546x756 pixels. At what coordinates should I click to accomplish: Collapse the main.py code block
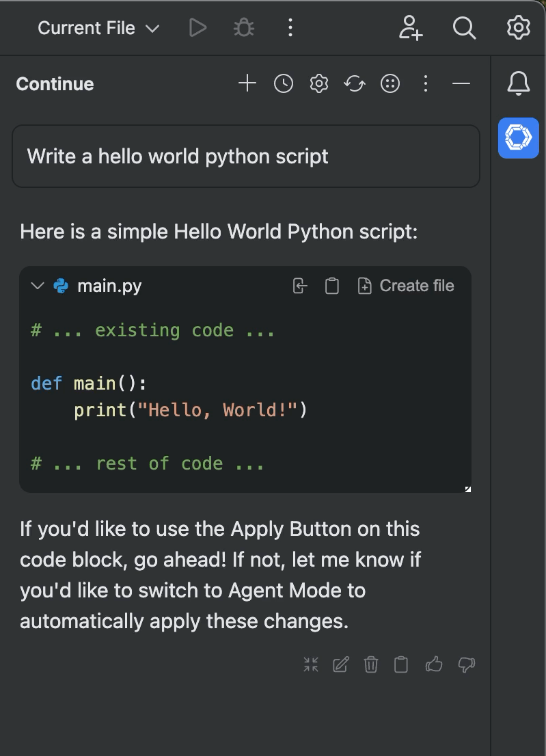coord(38,286)
